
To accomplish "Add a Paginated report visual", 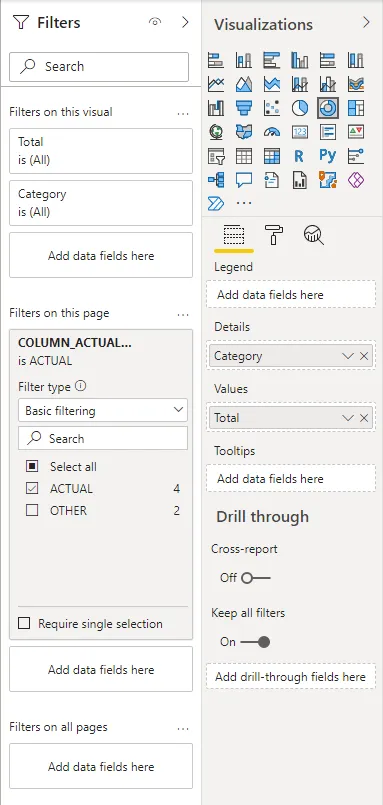I will (300, 180).
